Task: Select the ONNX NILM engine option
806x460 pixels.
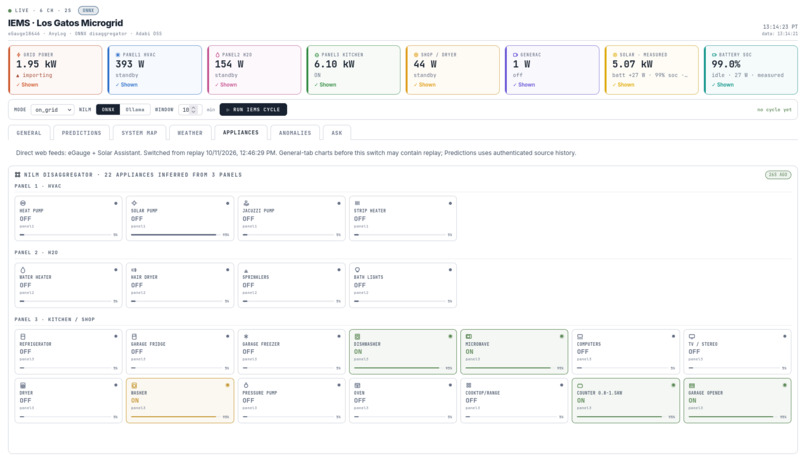Action: [x=108, y=109]
